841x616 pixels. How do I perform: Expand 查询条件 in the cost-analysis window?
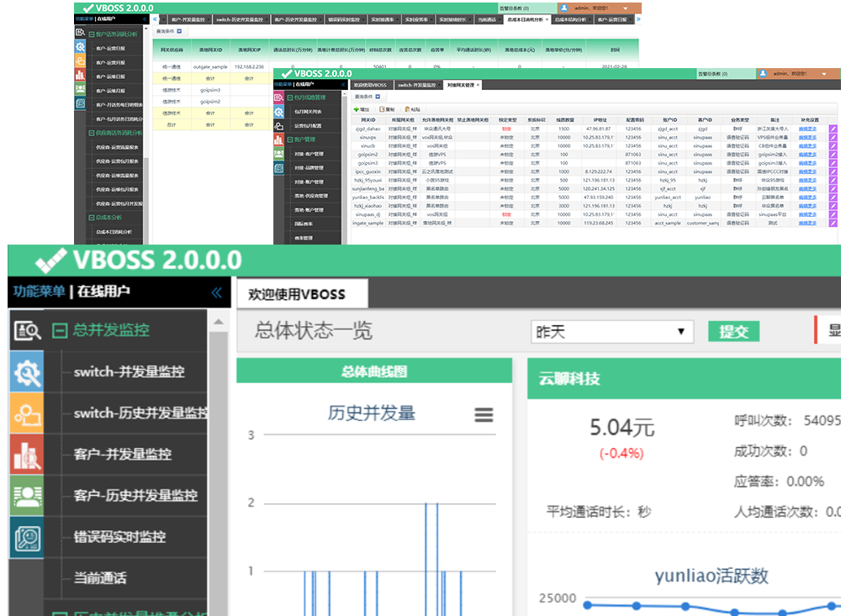(179, 31)
